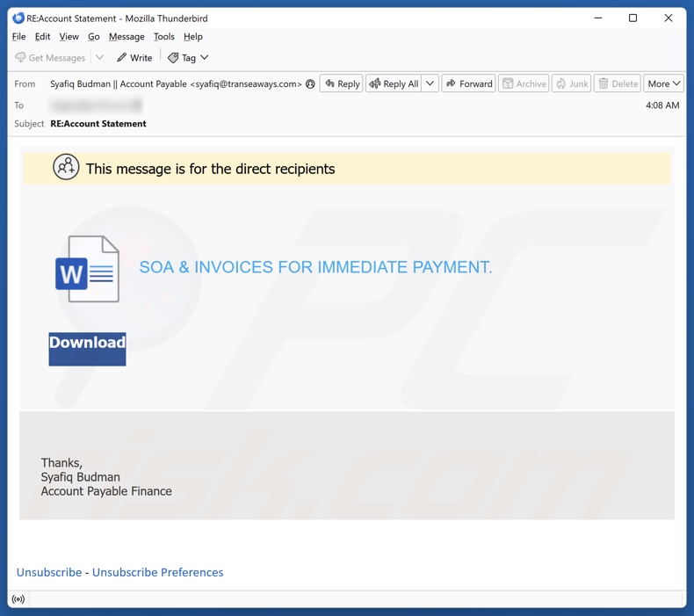Expand the Get Messages dropdown arrow
Screen dimensions: 694x616
coord(99,58)
